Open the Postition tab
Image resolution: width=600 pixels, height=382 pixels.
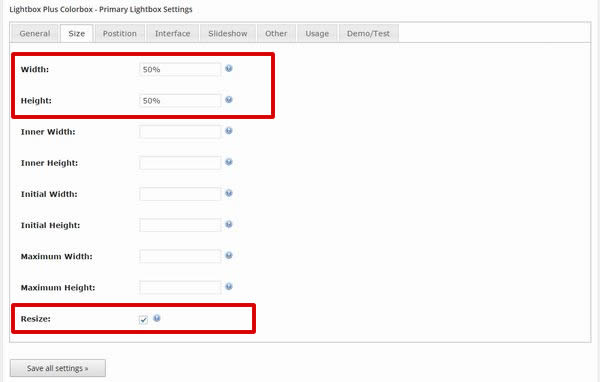point(120,33)
